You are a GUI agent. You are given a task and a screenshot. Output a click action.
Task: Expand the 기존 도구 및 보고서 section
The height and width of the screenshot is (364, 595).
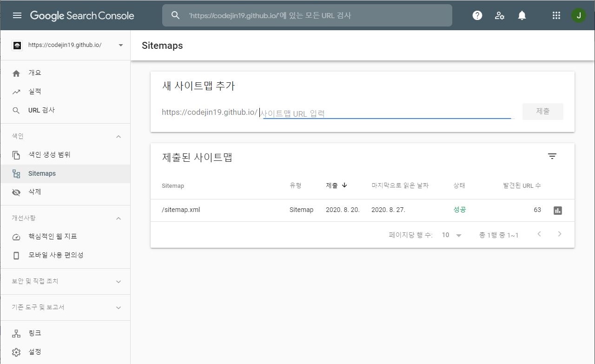118,307
